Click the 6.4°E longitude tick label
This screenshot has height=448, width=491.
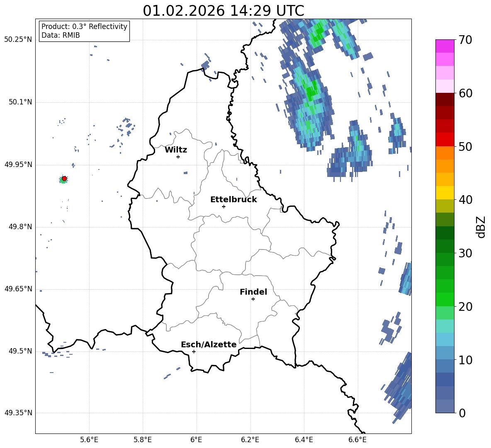click(304, 440)
